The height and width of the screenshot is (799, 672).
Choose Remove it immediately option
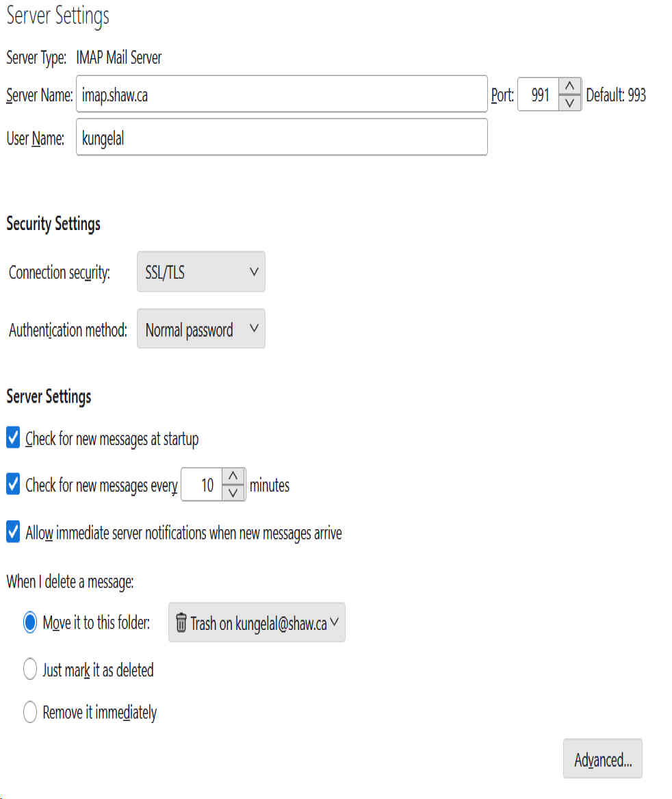[30, 712]
